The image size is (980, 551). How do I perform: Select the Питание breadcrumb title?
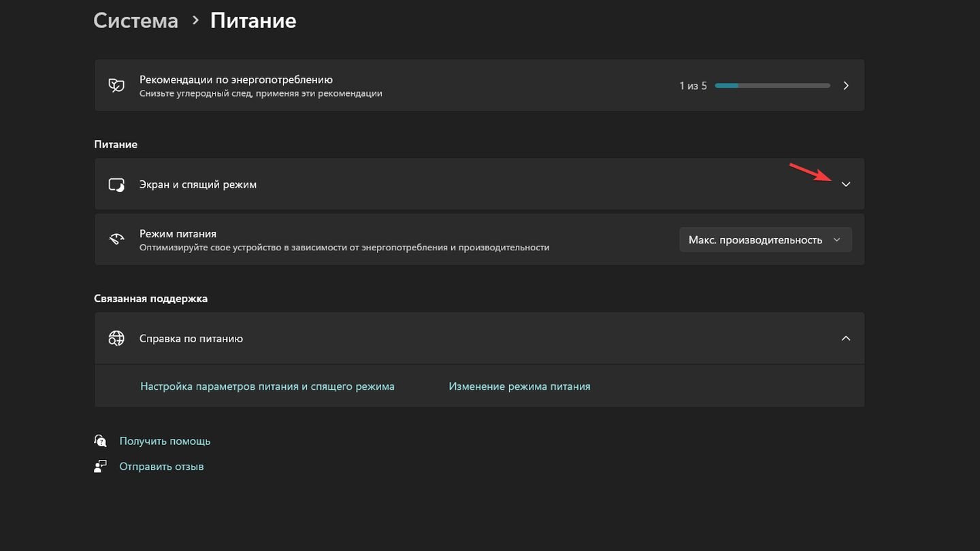(253, 20)
